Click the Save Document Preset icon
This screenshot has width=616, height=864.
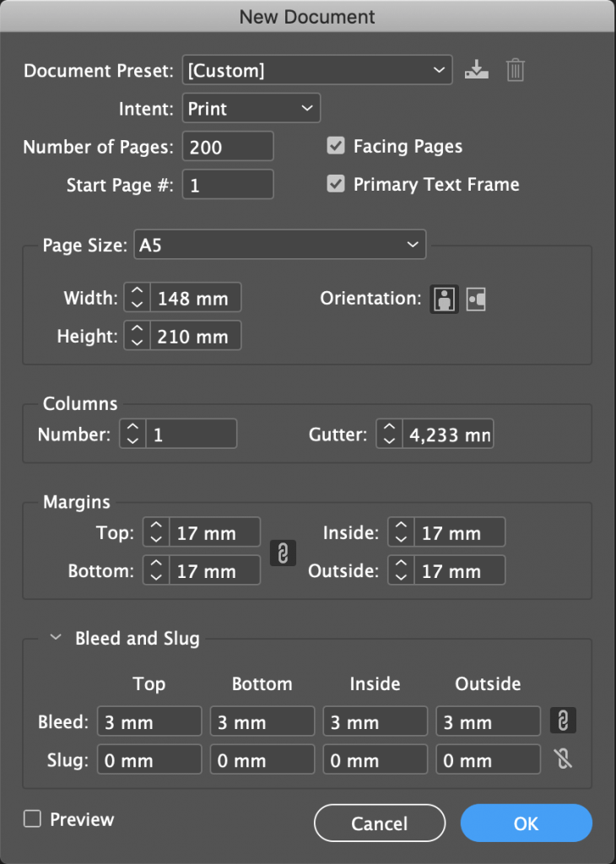[477, 70]
